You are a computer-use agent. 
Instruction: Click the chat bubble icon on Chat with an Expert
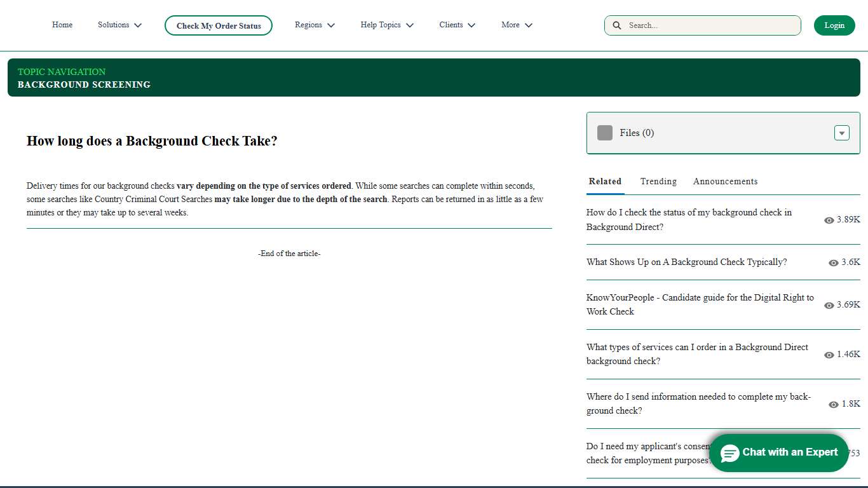pyautogui.click(x=729, y=452)
